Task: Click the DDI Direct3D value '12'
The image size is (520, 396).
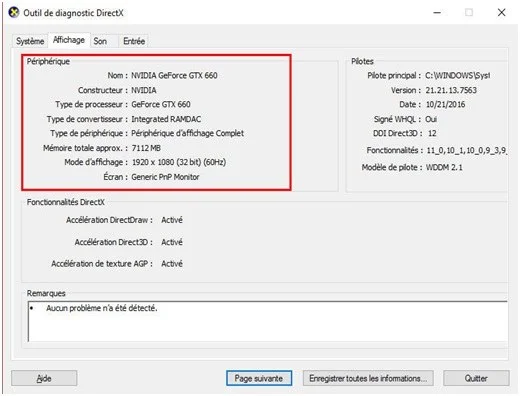Action: pyautogui.click(x=432, y=133)
